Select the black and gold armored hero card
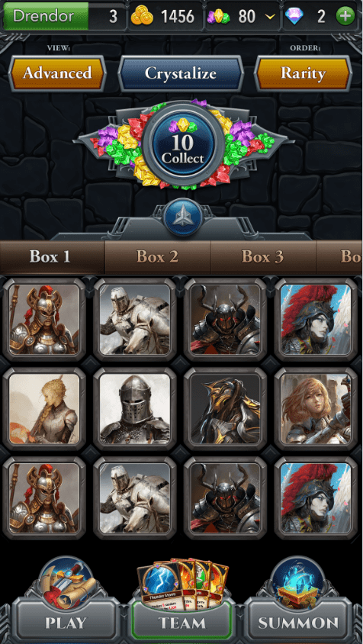 (225, 409)
